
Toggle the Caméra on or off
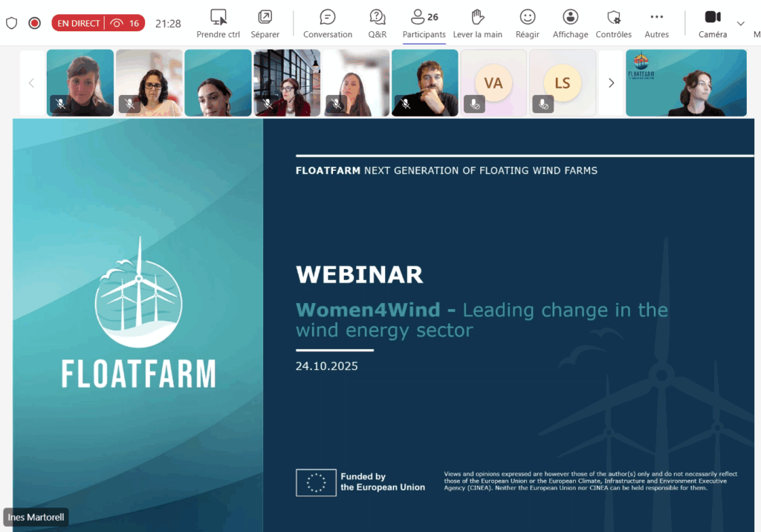point(713,23)
